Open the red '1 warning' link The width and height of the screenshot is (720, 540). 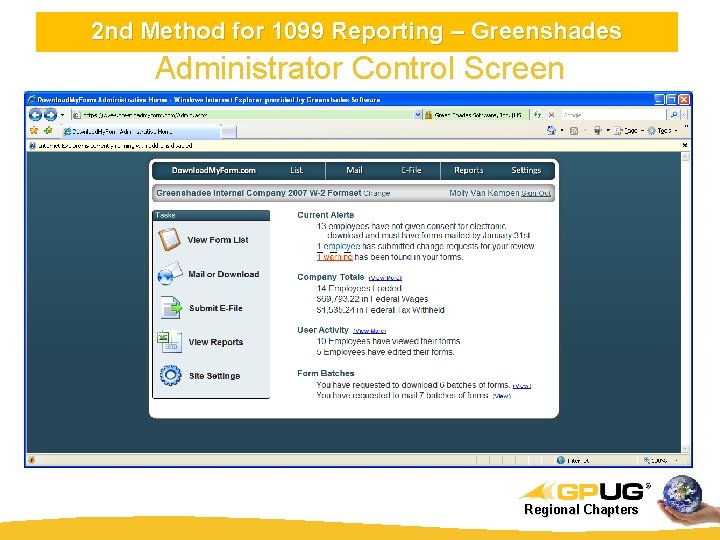click(334, 257)
